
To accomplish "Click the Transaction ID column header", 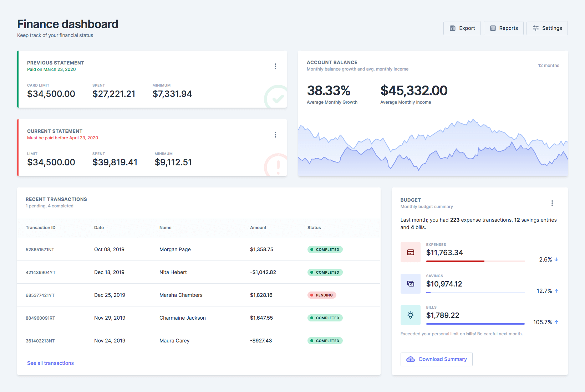I will 40,228.
